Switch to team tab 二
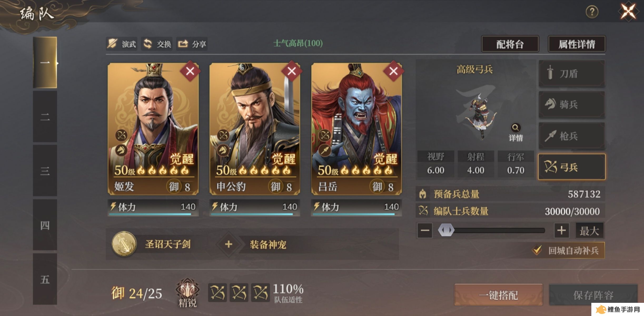The image size is (644, 316). click(x=45, y=117)
